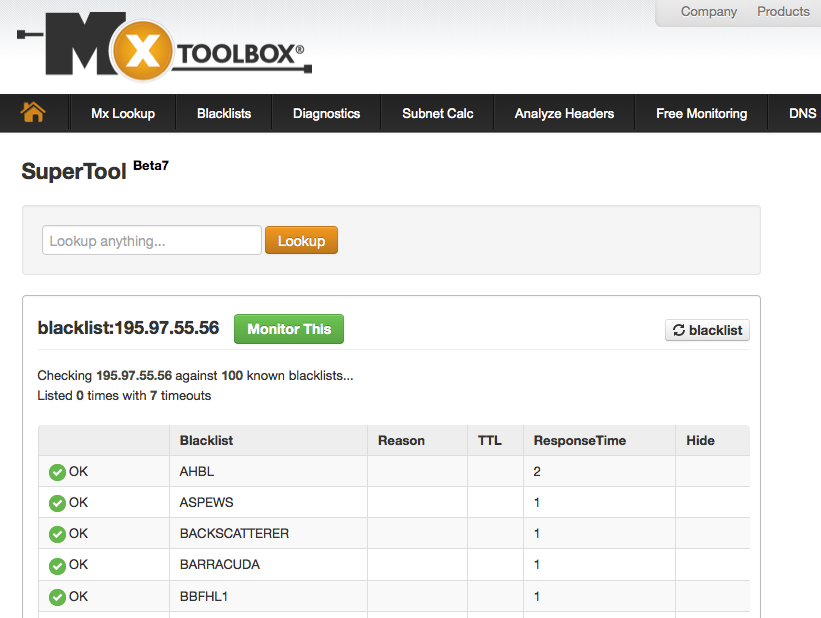Open the DNS navigation item
This screenshot has height=618, width=821.
[802, 113]
